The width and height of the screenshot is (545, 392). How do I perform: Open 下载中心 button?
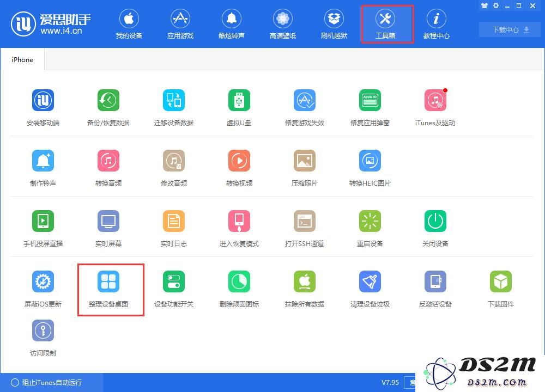point(510,29)
